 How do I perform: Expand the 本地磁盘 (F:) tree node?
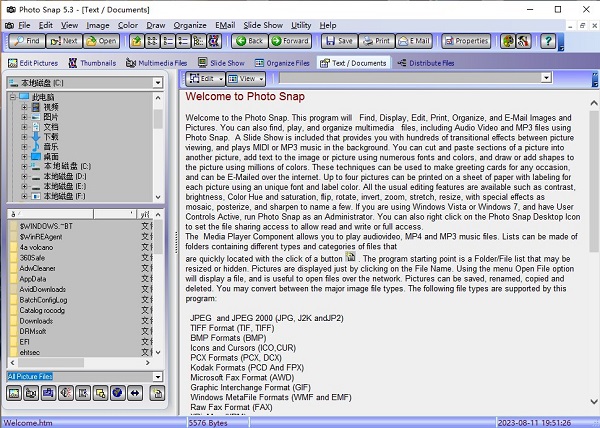click(x=24, y=196)
